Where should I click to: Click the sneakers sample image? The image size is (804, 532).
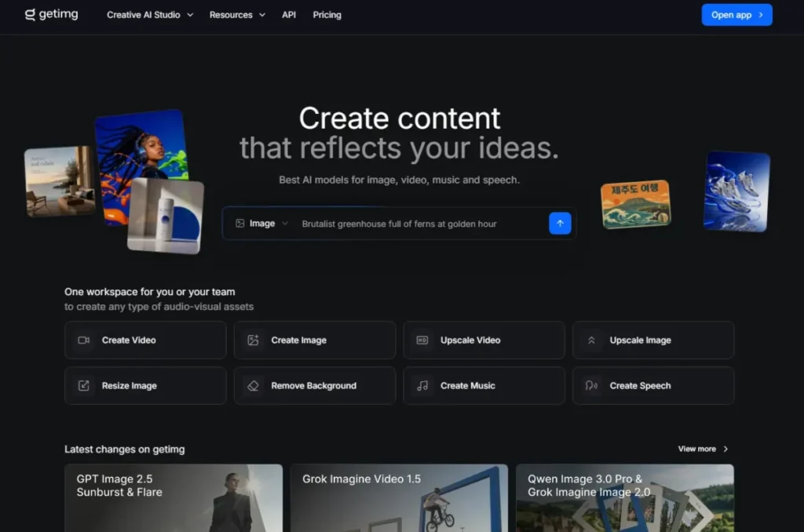736,191
